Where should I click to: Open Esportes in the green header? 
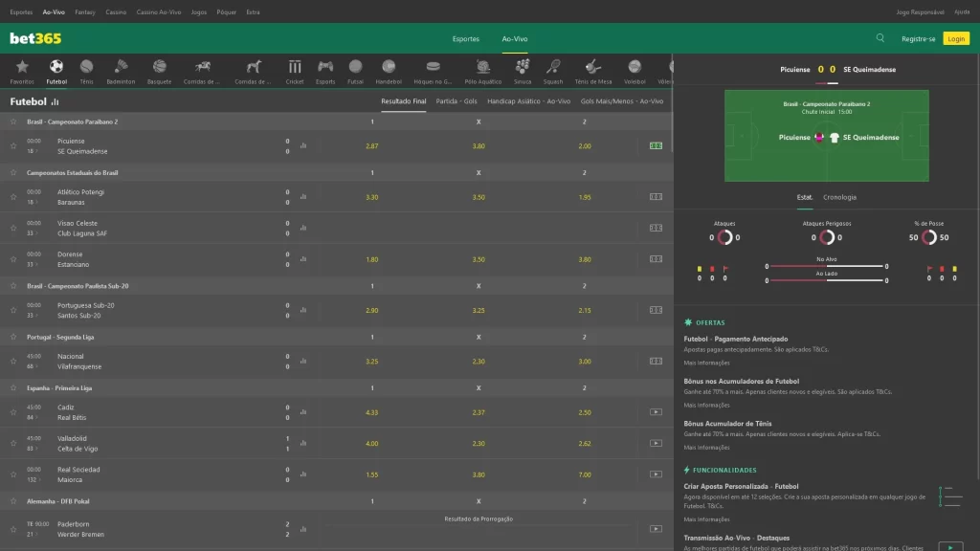coord(466,38)
